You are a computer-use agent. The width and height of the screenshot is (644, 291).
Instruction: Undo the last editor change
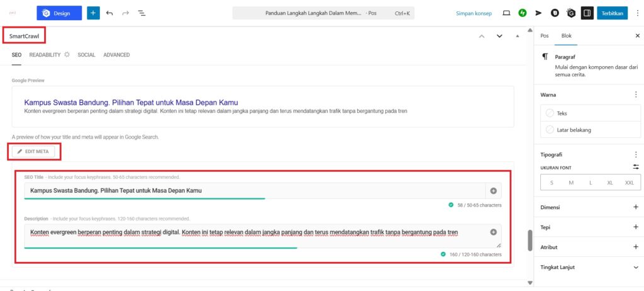[x=110, y=13]
